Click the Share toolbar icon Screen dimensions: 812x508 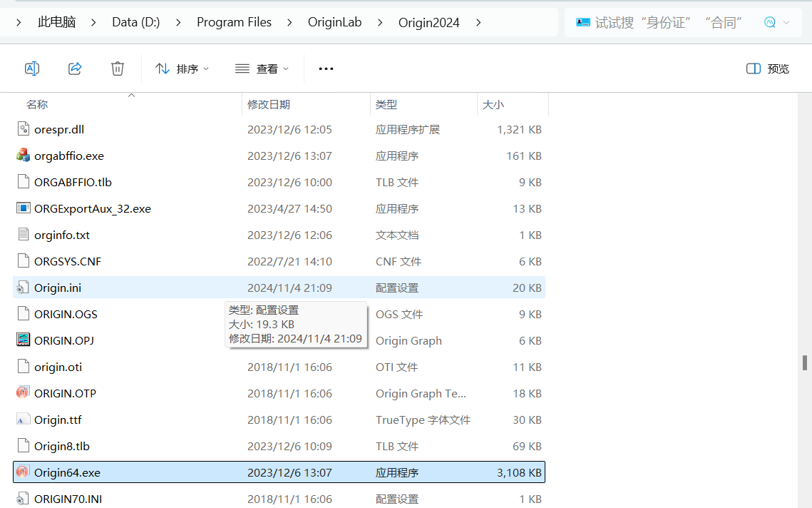click(75, 68)
